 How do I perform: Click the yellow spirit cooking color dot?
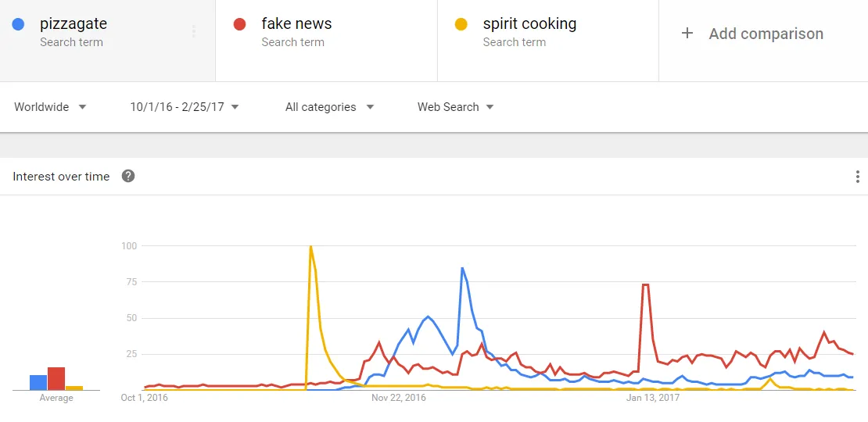pos(461,24)
